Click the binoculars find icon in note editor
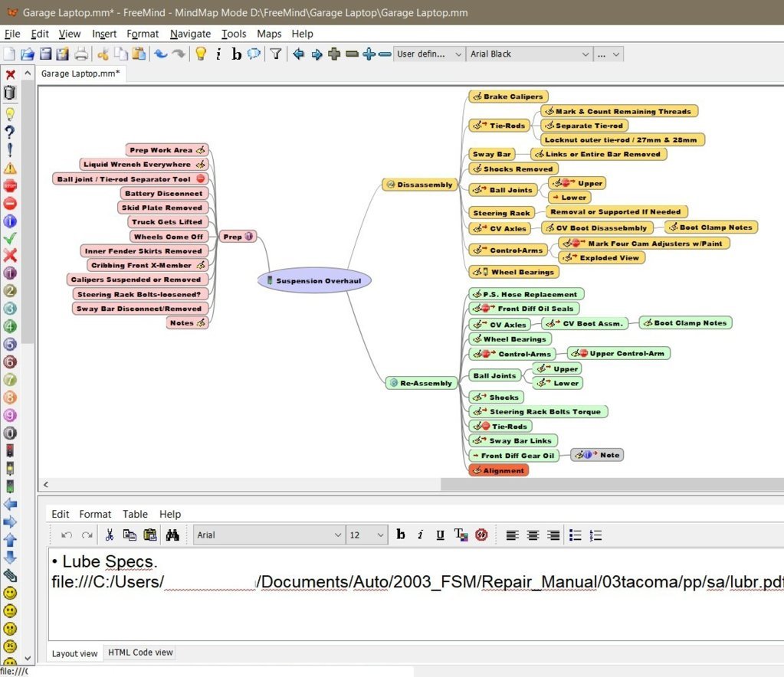Viewport: 784px width, 677px height. click(x=172, y=535)
